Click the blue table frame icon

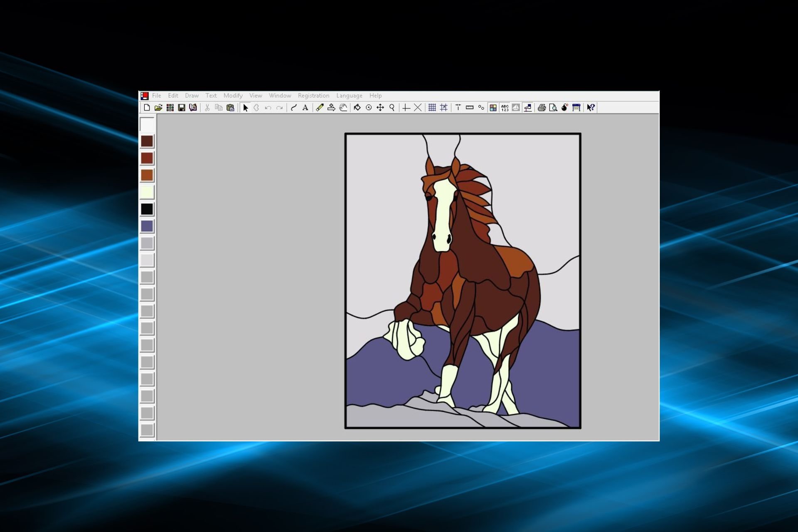(x=576, y=108)
